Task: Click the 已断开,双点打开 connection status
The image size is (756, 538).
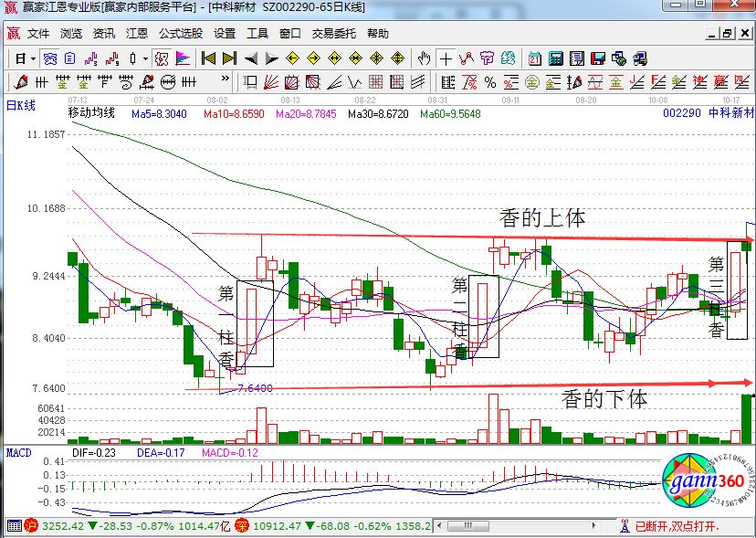Action: pyautogui.click(x=676, y=527)
